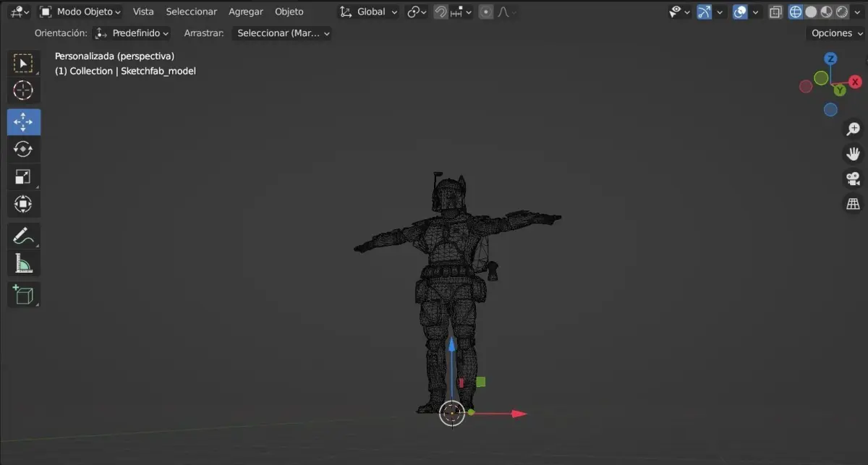Viewport: 868px width, 465px height.
Task: Select the Transform tool
Action: (24, 204)
